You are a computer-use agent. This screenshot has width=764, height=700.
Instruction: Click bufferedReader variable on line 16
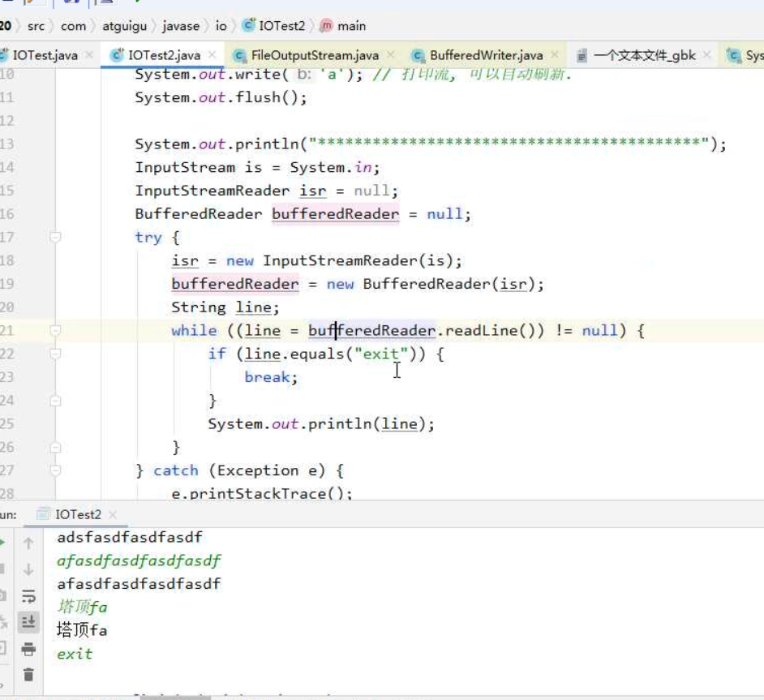pos(335,214)
